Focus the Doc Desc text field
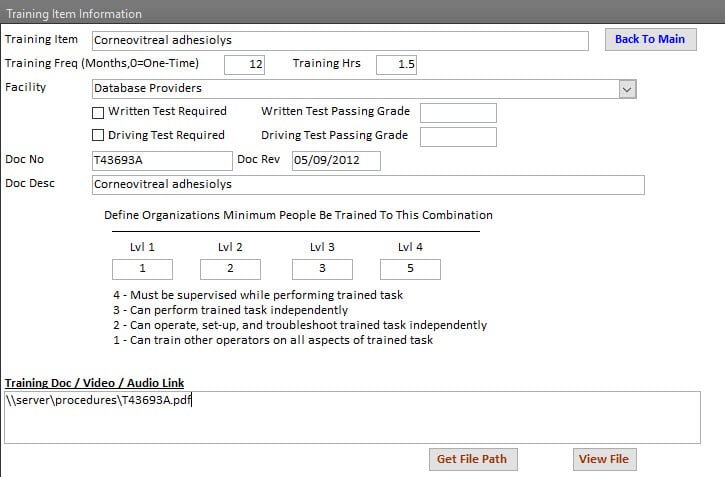This screenshot has width=725, height=477. 368,185
